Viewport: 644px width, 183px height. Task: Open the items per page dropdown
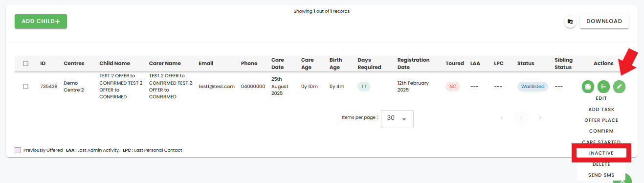click(x=397, y=119)
